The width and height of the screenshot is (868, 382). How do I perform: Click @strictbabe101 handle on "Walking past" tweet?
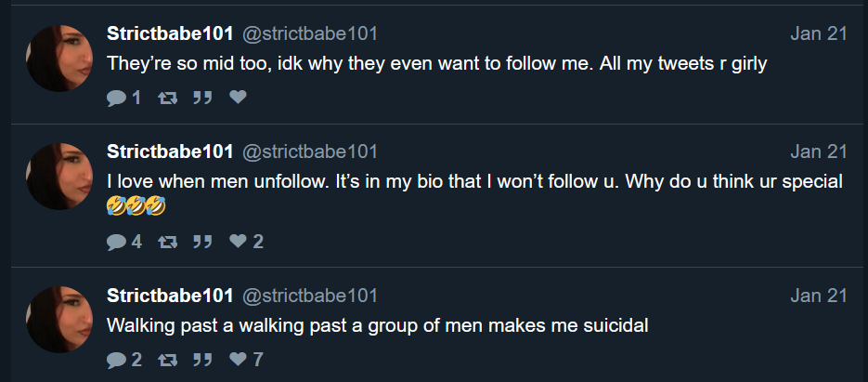(x=310, y=296)
